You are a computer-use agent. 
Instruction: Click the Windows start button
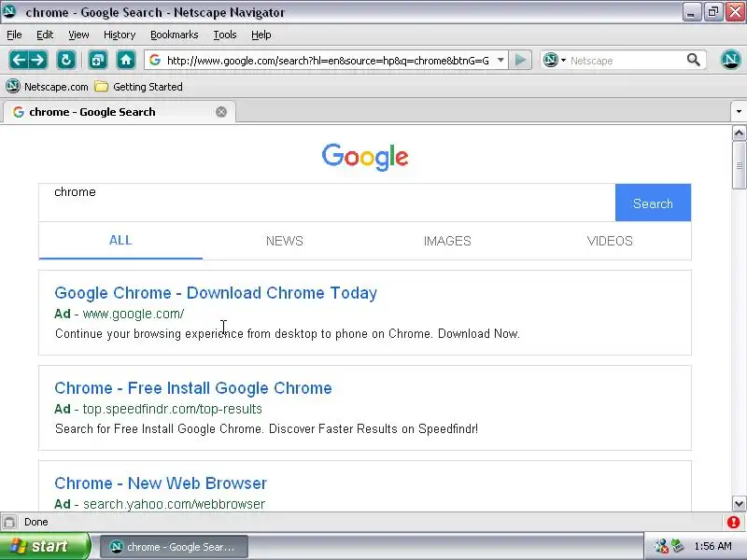pyautogui.click(x=45, y=546)
